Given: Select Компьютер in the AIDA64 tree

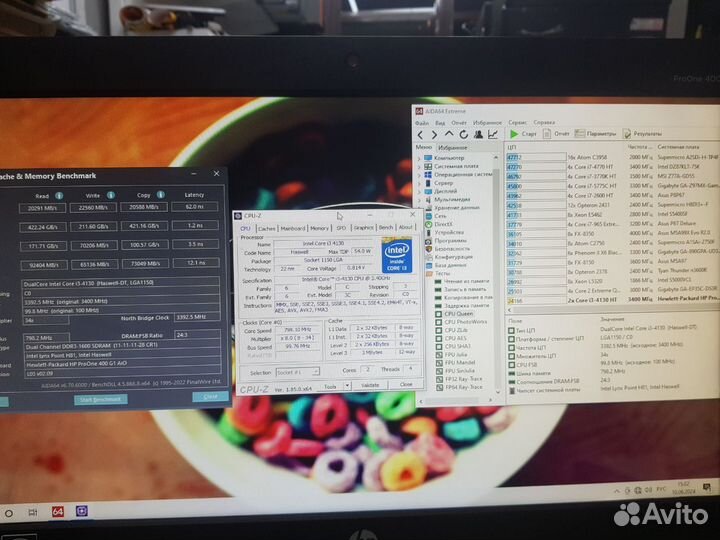Looking at the screenshot, I should [x=444, y=158].
